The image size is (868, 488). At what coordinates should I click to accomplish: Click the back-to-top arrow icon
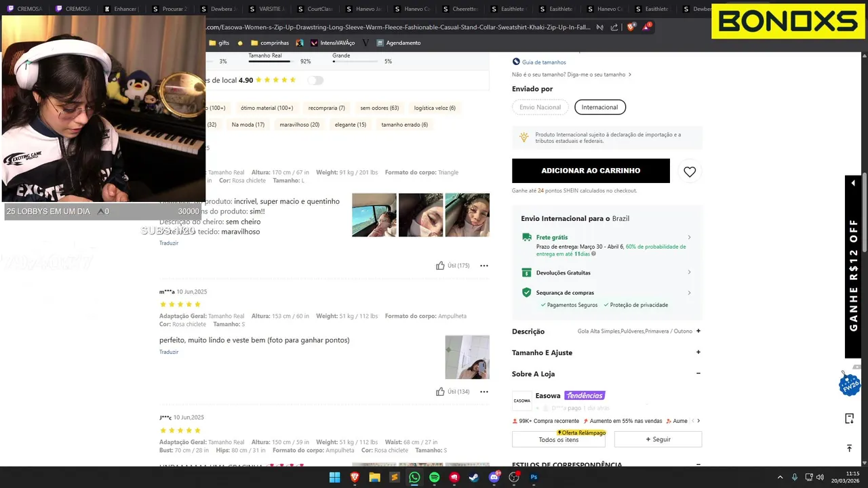coord(849,448)
